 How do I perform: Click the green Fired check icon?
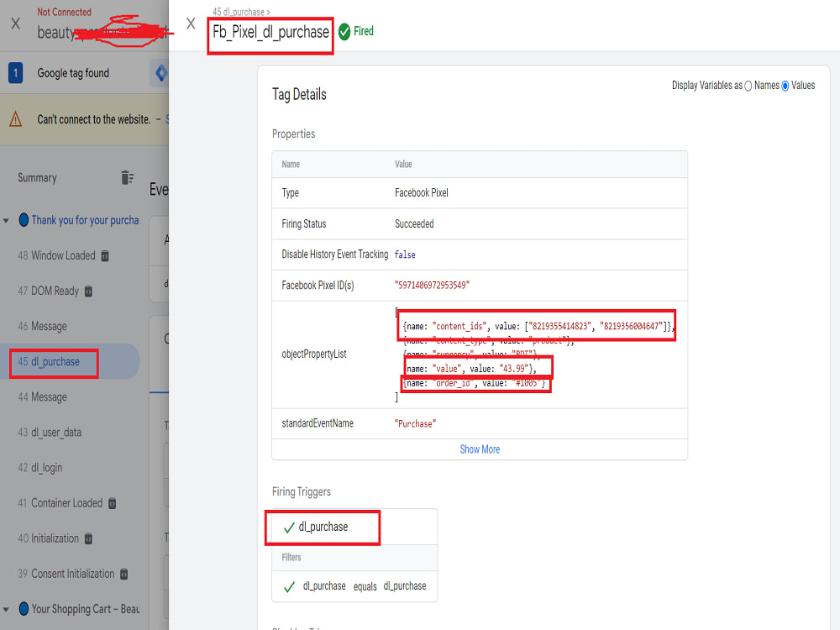tap(344, 32)
